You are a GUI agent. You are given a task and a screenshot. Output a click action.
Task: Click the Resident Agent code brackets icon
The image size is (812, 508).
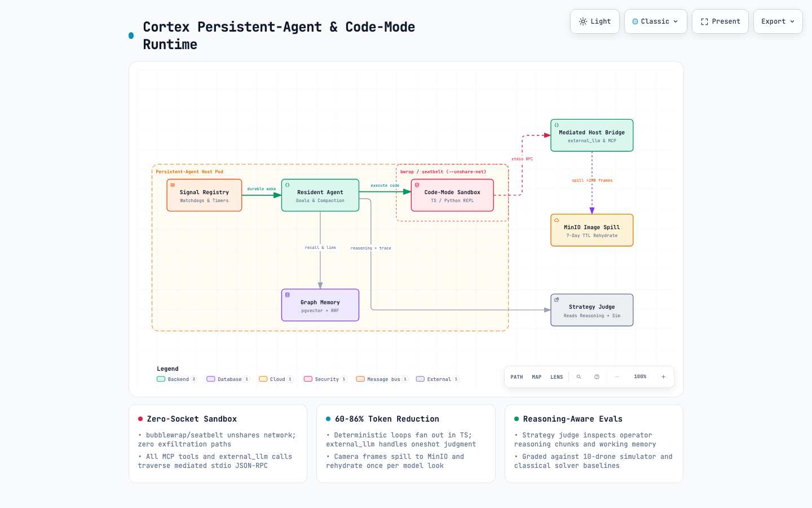tap(288, 185)
